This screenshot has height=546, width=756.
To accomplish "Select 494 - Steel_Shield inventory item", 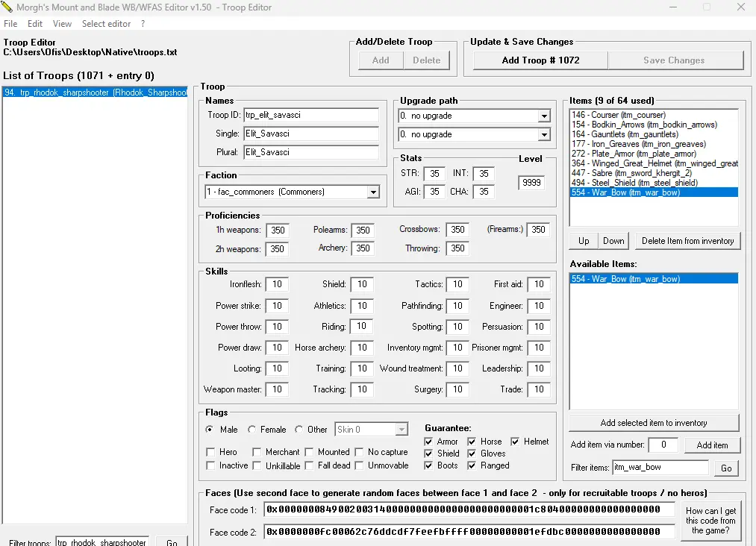I will 654,183.
